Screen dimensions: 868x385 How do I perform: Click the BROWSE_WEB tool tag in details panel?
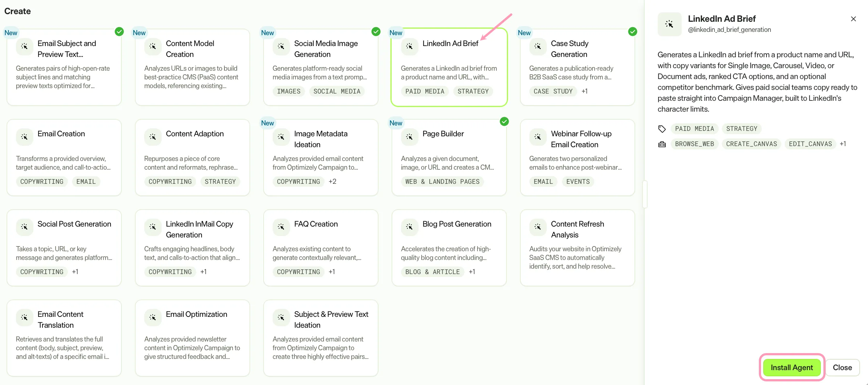695,144
